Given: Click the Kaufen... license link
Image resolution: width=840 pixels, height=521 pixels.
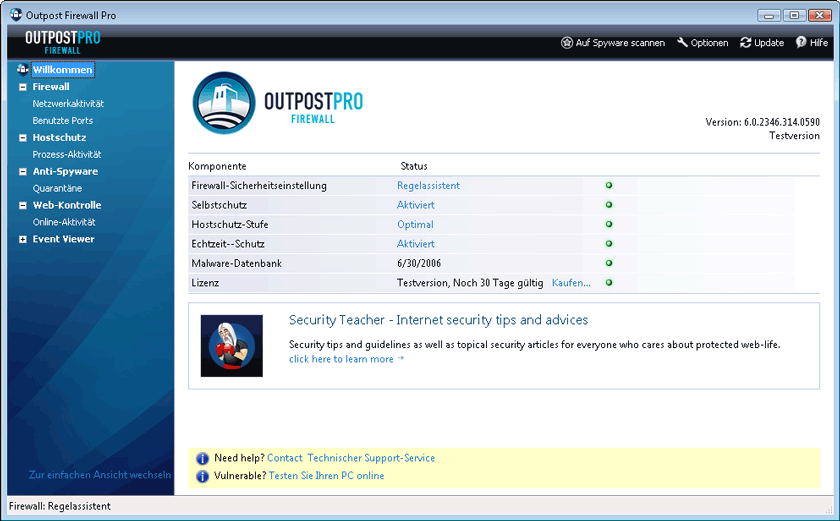Looking at the screenshot, I should (571, 283).
